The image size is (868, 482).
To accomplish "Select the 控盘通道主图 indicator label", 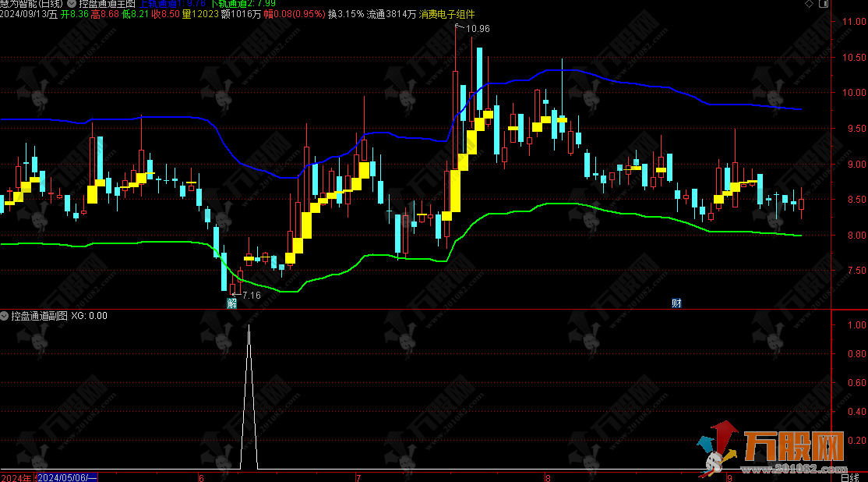I will point(107,3).
